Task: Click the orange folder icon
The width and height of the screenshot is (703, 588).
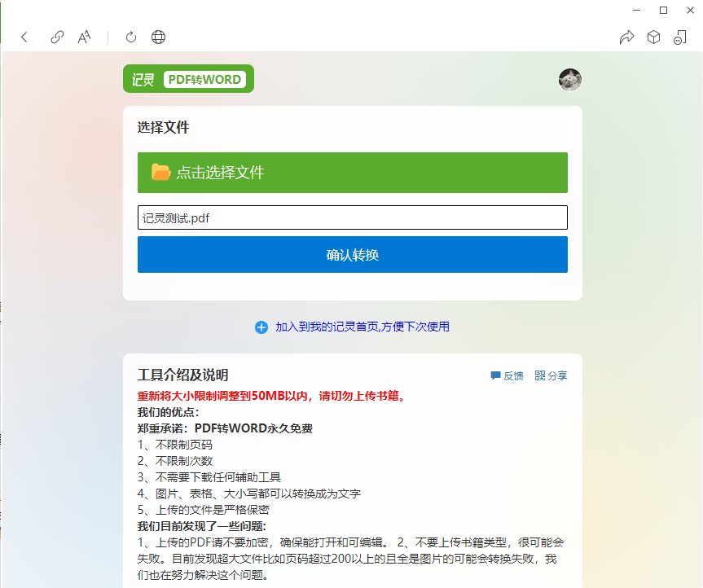Action: pos(160,172)
